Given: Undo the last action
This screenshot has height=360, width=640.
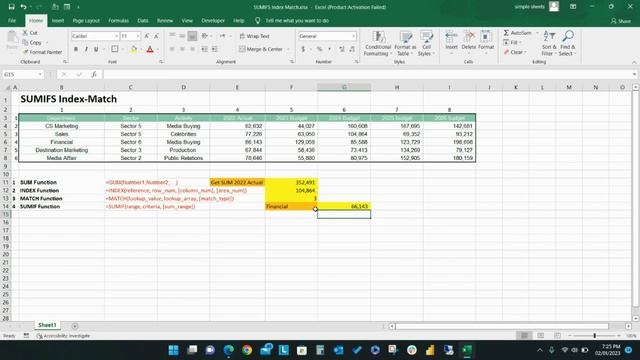Looking at the screenshot, I should coord(24,7).
